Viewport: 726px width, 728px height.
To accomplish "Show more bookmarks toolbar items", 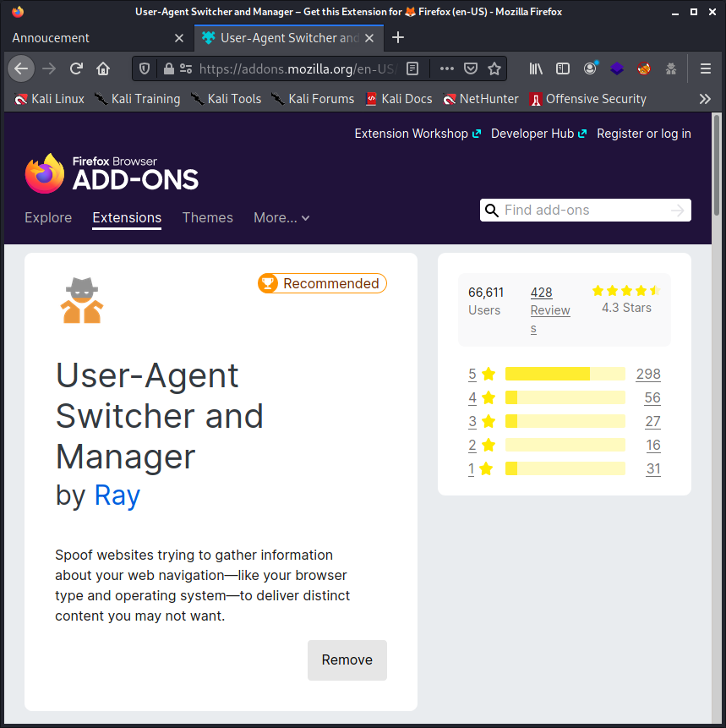I will (x=705, y=99).
